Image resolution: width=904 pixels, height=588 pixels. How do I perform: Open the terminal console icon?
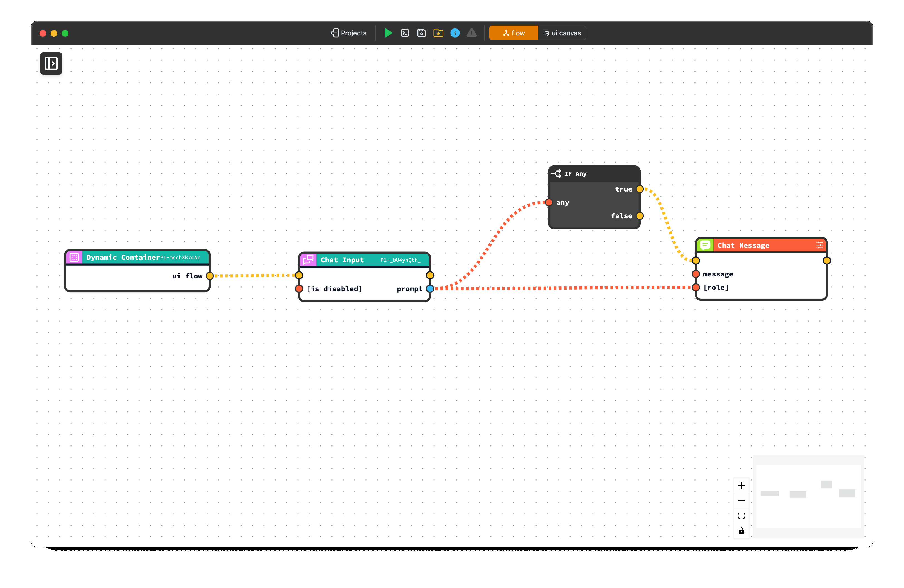pos(405,33)
